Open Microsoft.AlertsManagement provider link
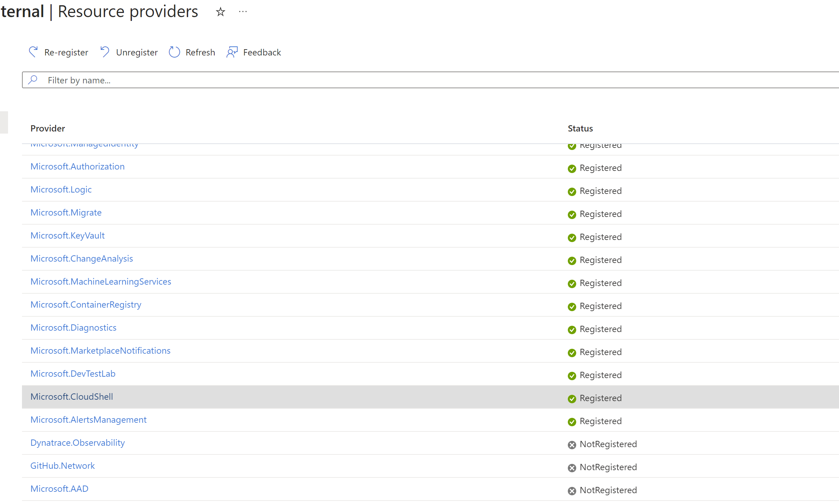Image resolution: width=839 pixels, height=504 pixels. [x=89, y=420]
